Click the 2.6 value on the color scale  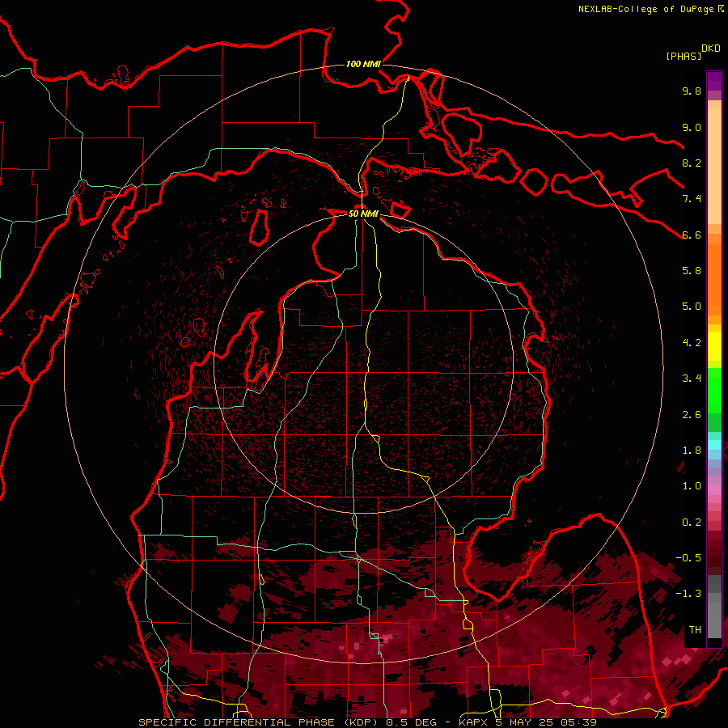[692, 415]
